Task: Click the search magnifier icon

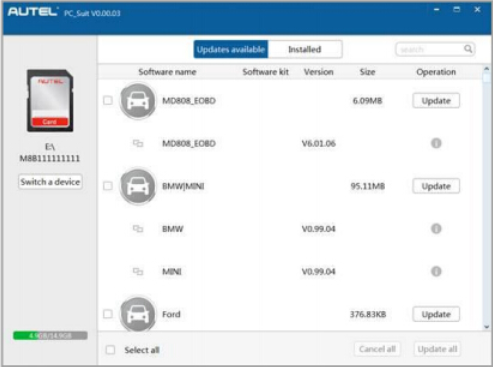Action: coord(468,49)
